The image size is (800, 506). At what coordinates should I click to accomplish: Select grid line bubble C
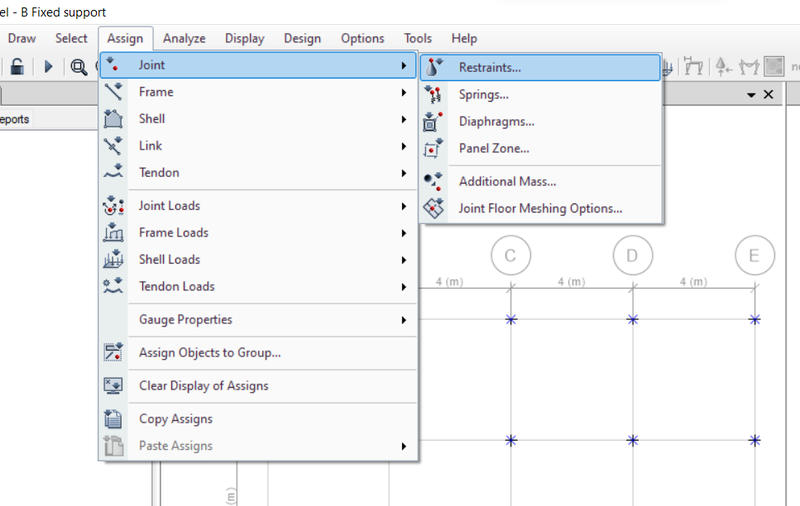coord(511,255)
